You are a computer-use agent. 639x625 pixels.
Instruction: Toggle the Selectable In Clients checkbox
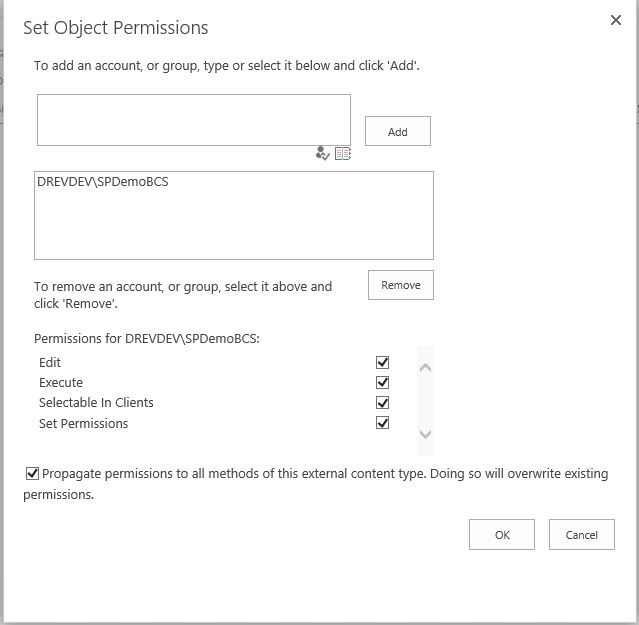[x=382, y=403]
